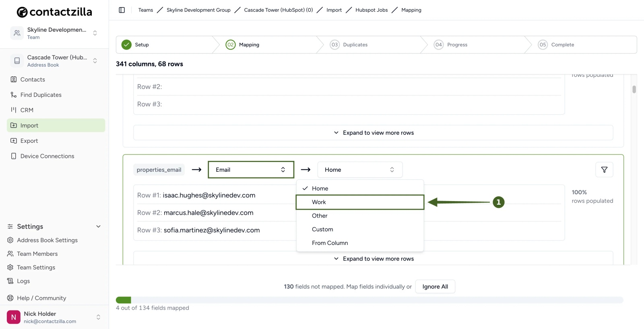Click the Contacts sidebar icon
Image resolution: width=644 pixels, height=329 pixels.
click(14, 80)
